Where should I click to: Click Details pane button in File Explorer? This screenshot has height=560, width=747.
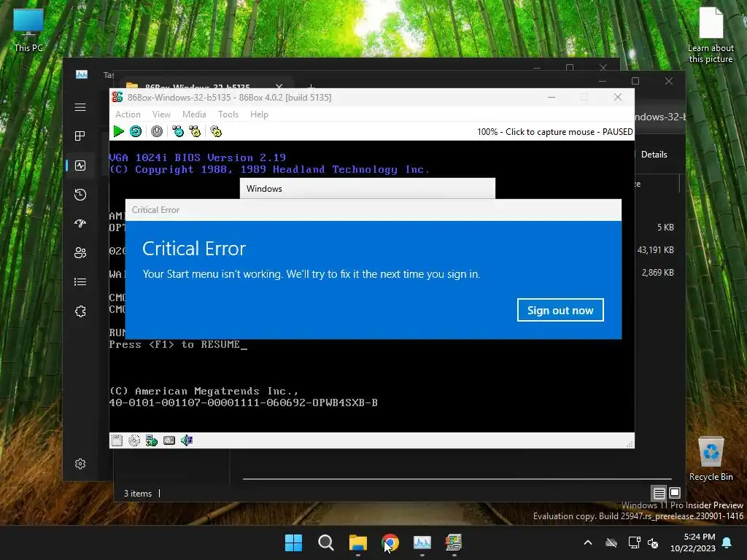pyautogui.click(x=654, y=155)
